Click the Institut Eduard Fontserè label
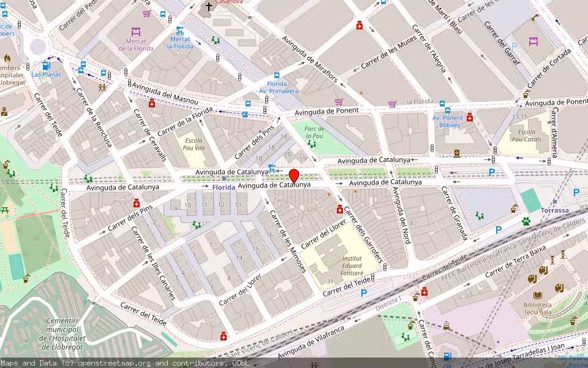The width and height of the screenshot is (588, 368). [x=352, y=266]
